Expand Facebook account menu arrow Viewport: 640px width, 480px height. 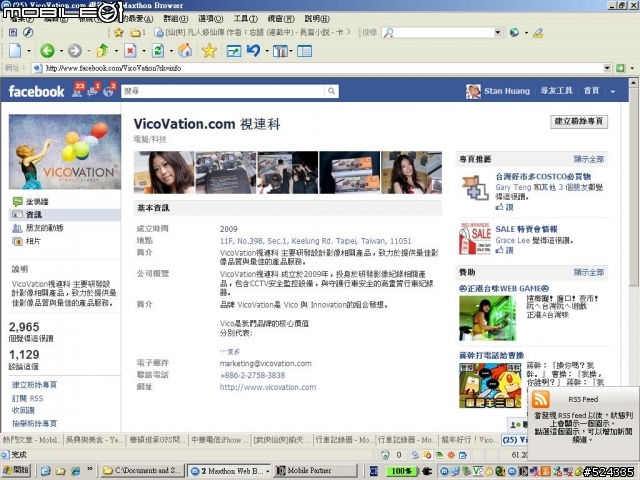(613, 91)
